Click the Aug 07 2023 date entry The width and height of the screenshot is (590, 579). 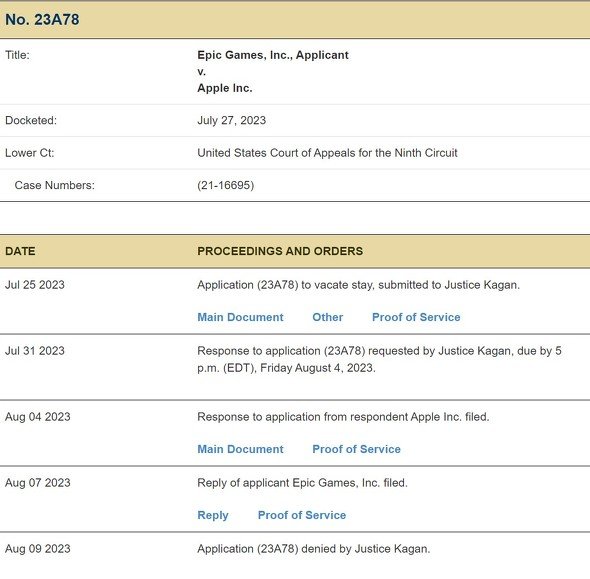[38, 483]
